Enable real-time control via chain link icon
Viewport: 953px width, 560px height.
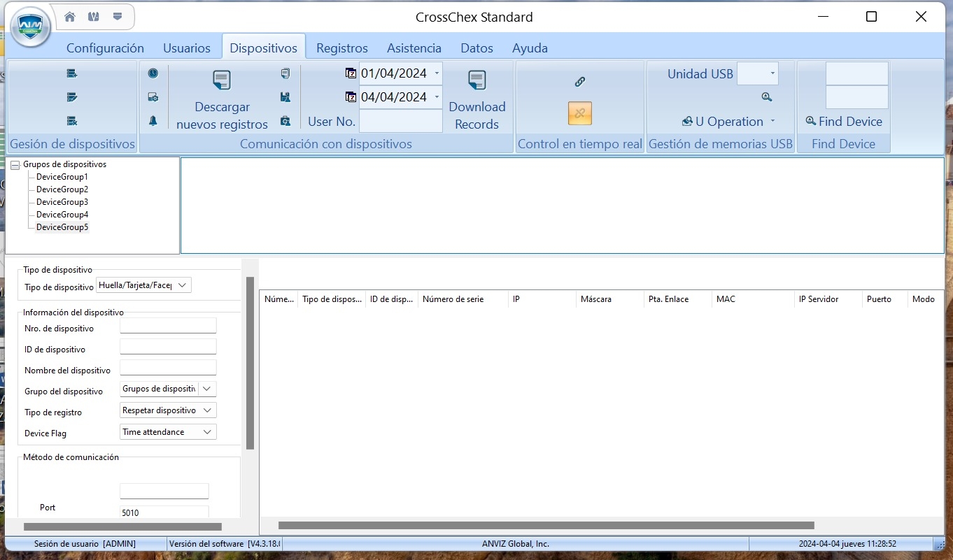580,82
